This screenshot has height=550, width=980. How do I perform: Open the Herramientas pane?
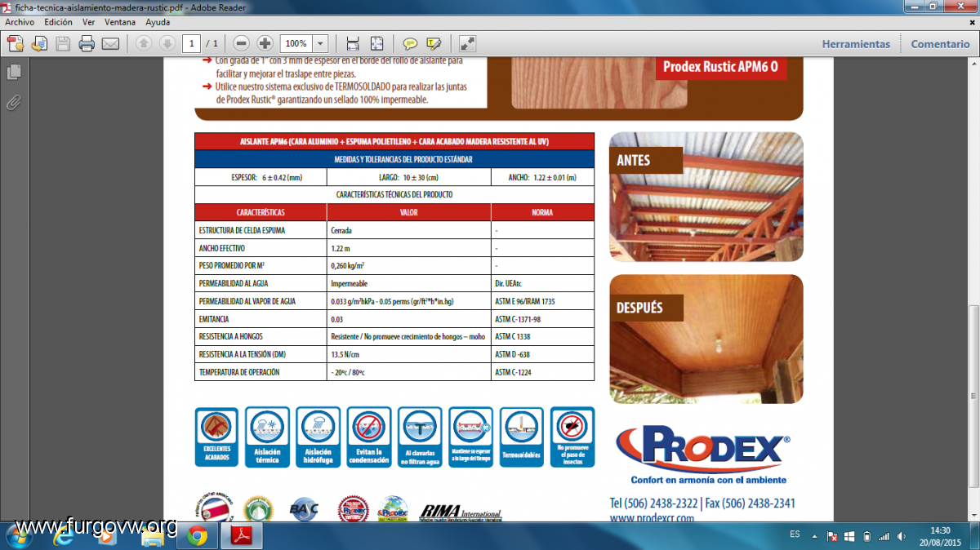(856, 44)
